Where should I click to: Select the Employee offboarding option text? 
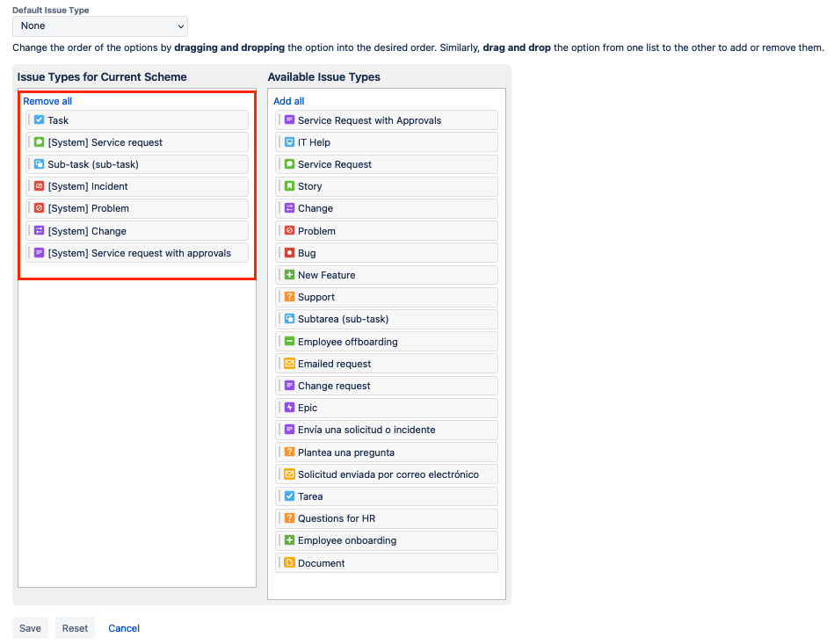348,342
